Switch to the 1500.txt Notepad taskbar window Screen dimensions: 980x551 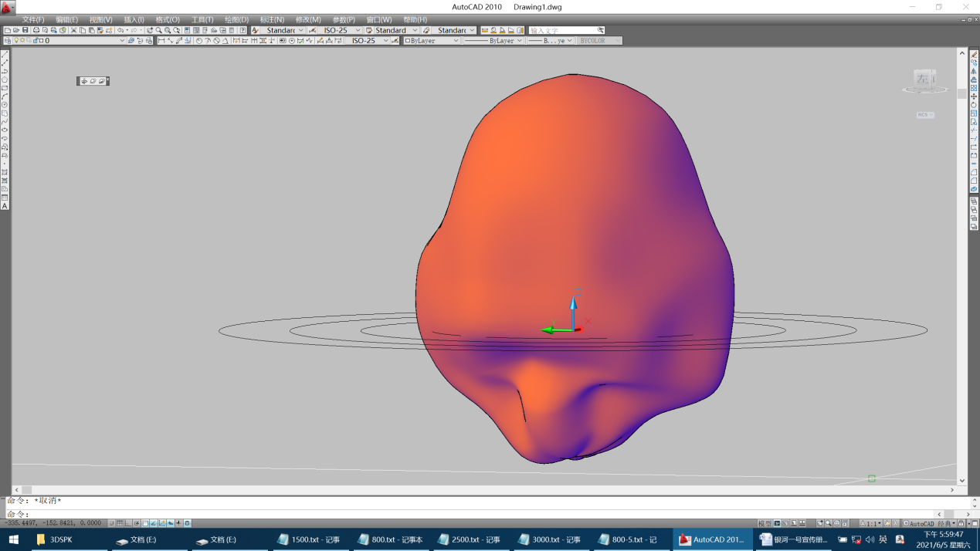click(x=309, y=539)
